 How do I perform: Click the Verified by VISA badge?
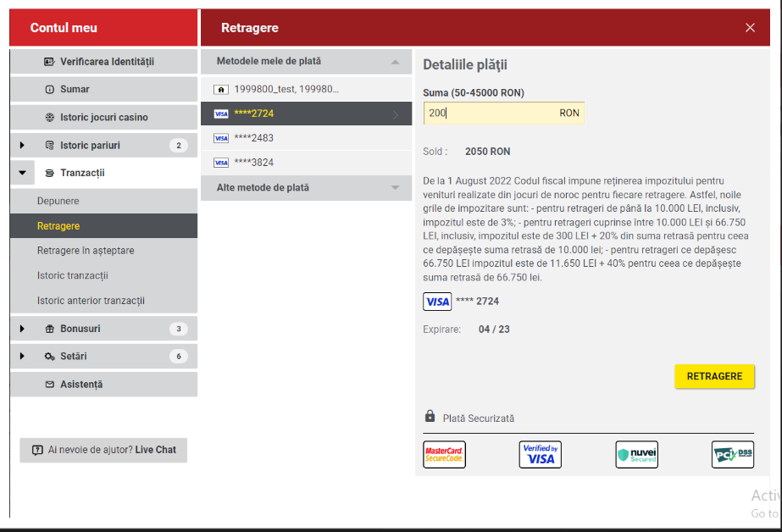click(x=540, y=455)
